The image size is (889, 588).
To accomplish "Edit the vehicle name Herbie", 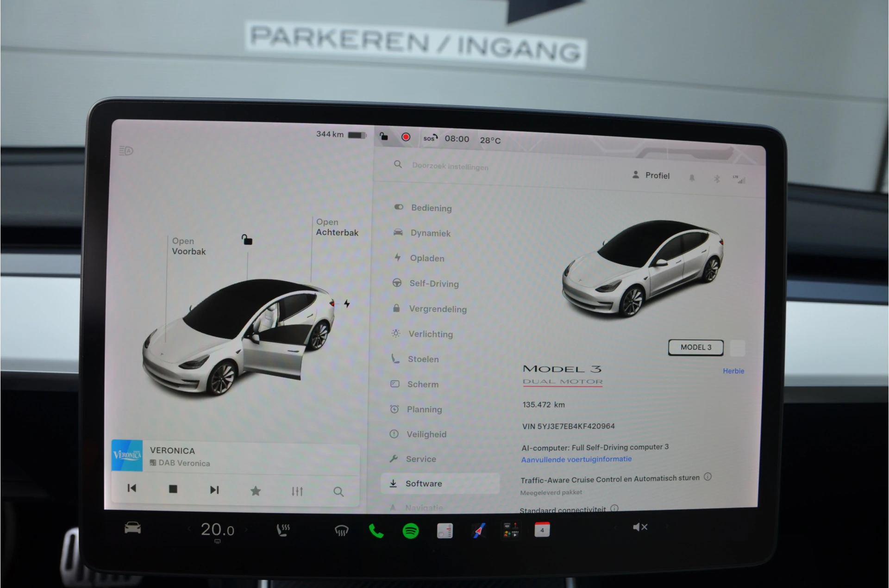I will (733, 371).
